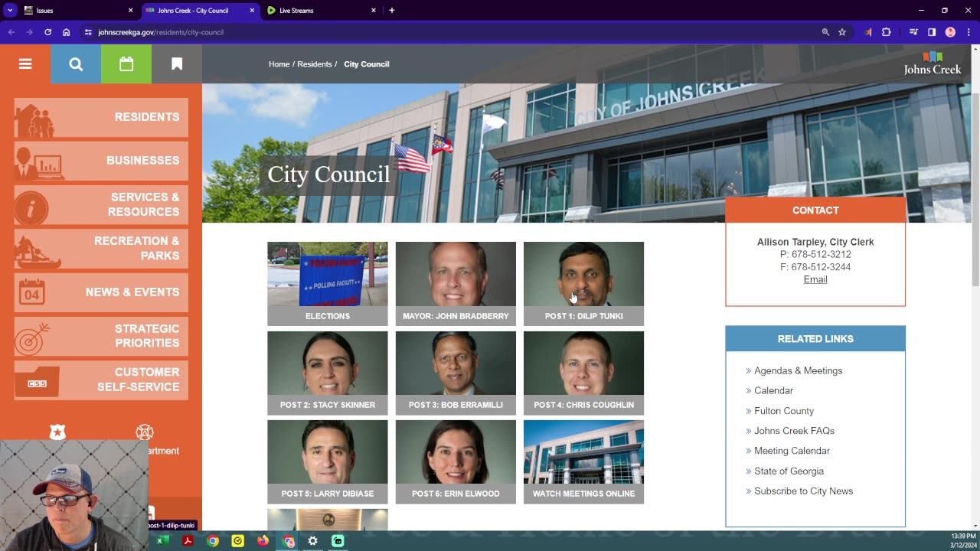The width and height of the screenshot is (980, 551).
Task: Open Firefox from the taskbar
Action: point(263,541)
